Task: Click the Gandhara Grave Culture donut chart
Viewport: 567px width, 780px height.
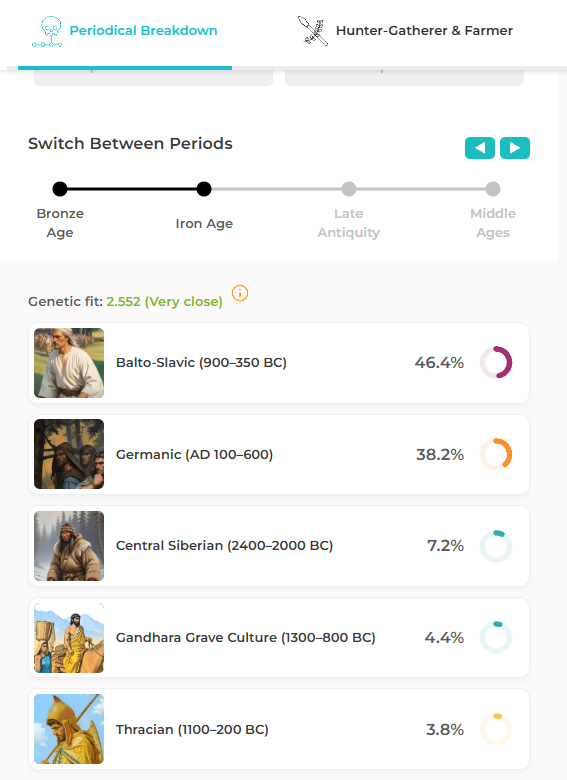Action: click(496, 637)
